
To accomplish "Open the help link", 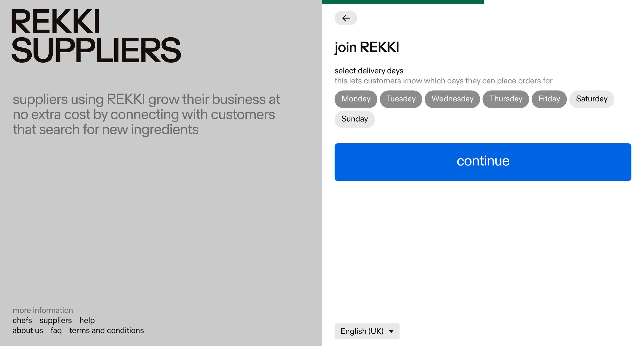I will (x=87, y=321).
